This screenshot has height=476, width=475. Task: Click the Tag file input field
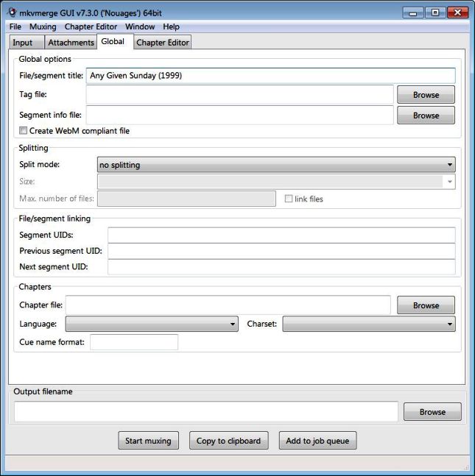[x=240, y=94]
